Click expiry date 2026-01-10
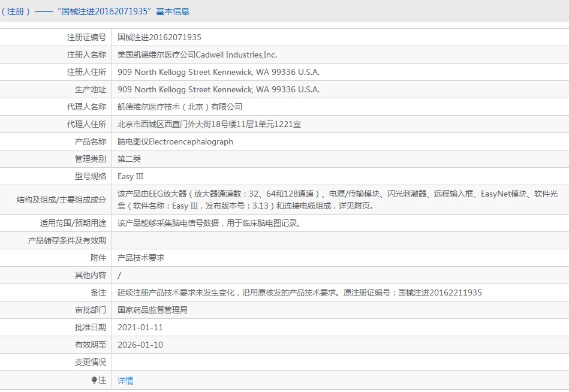 coord(140,345)
